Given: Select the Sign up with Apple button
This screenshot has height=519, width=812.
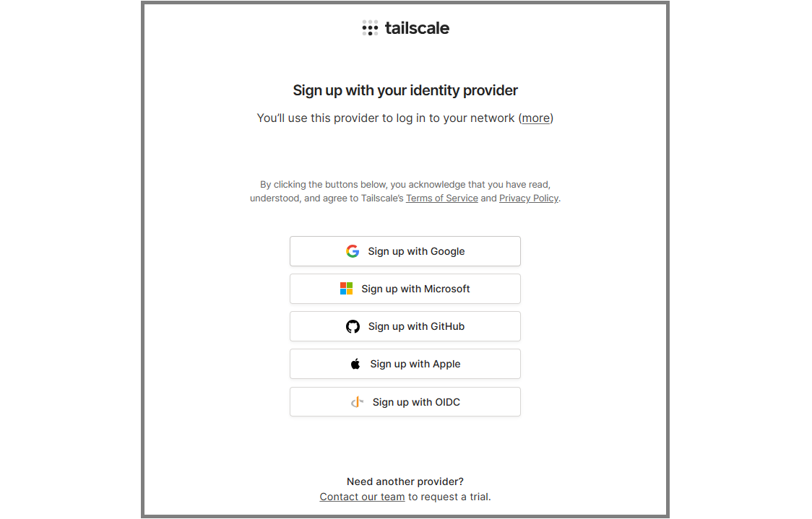Looking at the screenshot, I should click(x=405, y=364).
